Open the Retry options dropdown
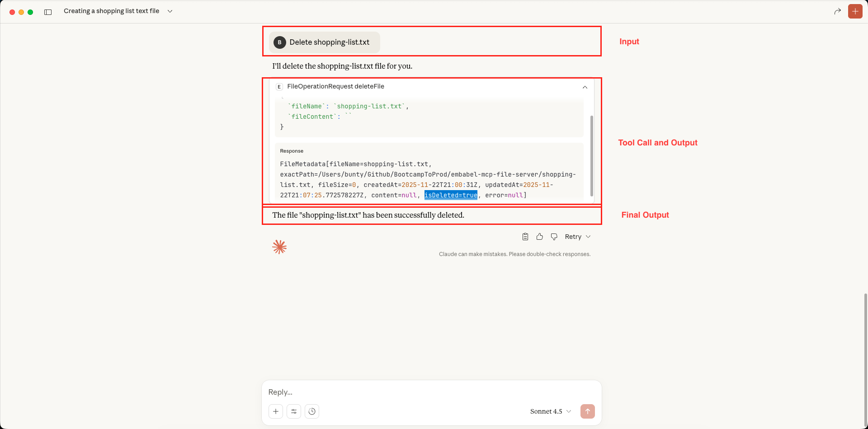868x429 pixels. 578,237
